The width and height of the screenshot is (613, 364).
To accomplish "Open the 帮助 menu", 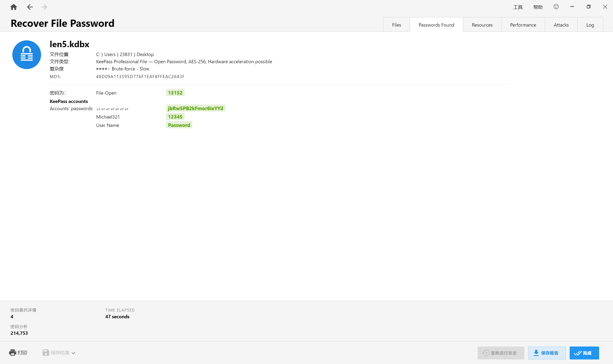I will 538,7.
